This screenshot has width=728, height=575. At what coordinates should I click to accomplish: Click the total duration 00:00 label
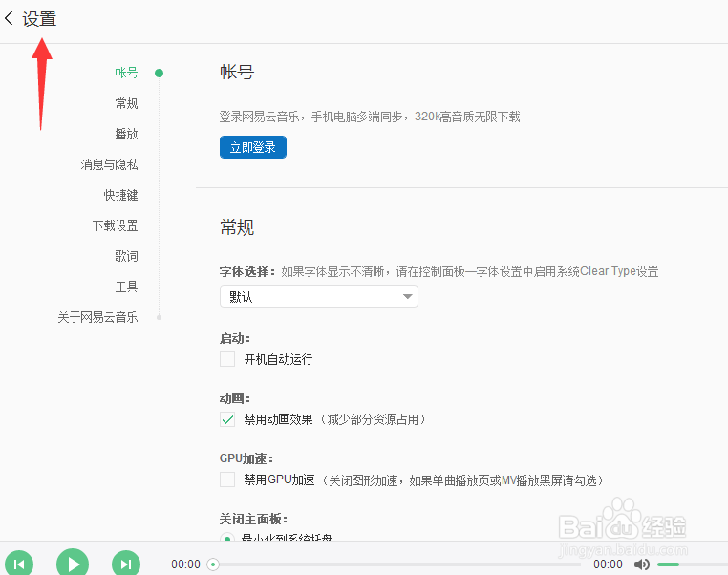(608, 564)
